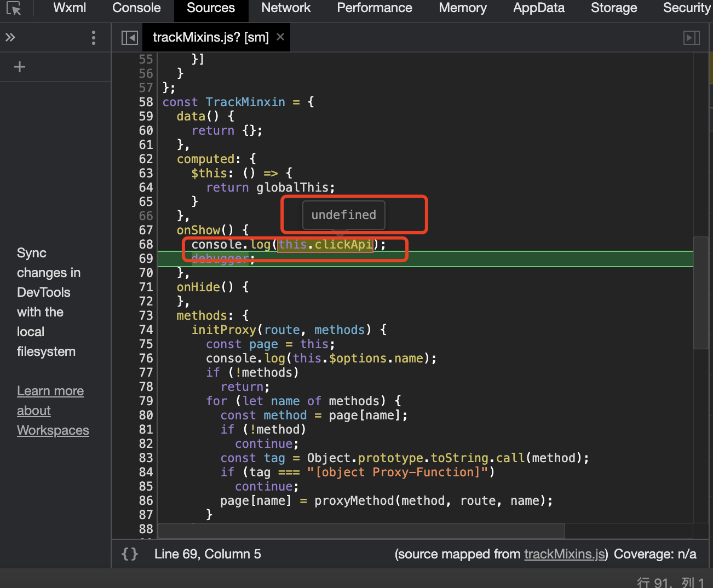Screen dimensions: 713x588
Task: Select the trackMixins.js? [sm] file tab
Action: point(211,37)
